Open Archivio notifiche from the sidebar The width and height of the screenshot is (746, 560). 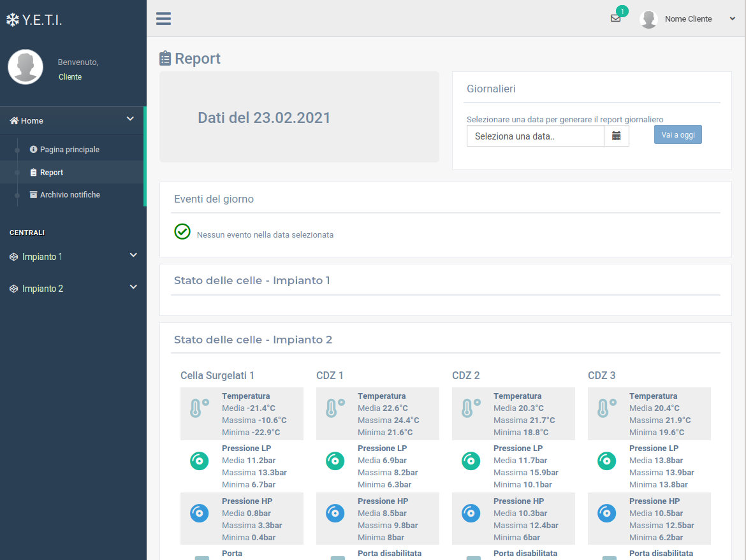[x=69, y=195]
